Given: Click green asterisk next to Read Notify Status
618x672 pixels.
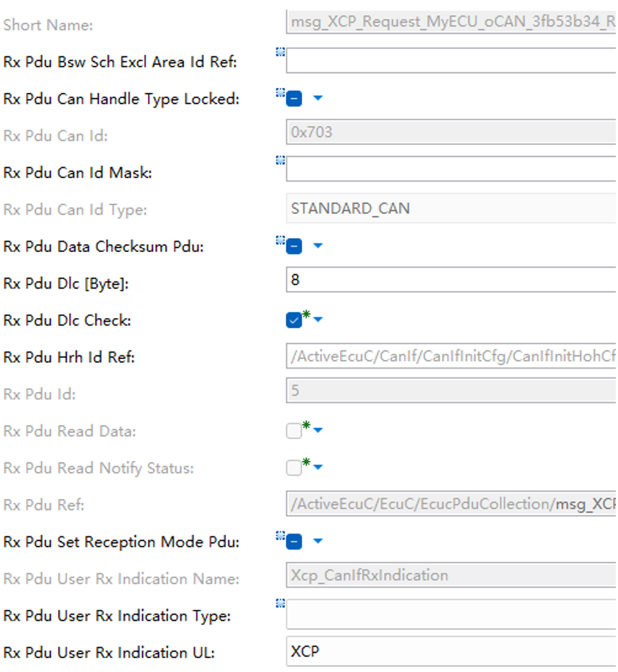Looking at the screenshot, I should point(306,462).
